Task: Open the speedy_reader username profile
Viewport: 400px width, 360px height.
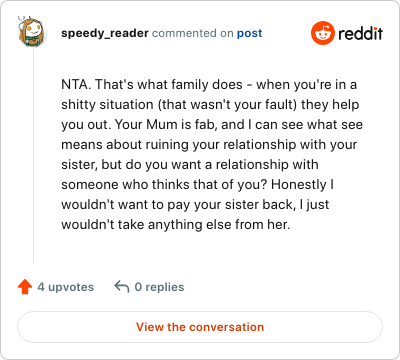Action: click(105, 33)
